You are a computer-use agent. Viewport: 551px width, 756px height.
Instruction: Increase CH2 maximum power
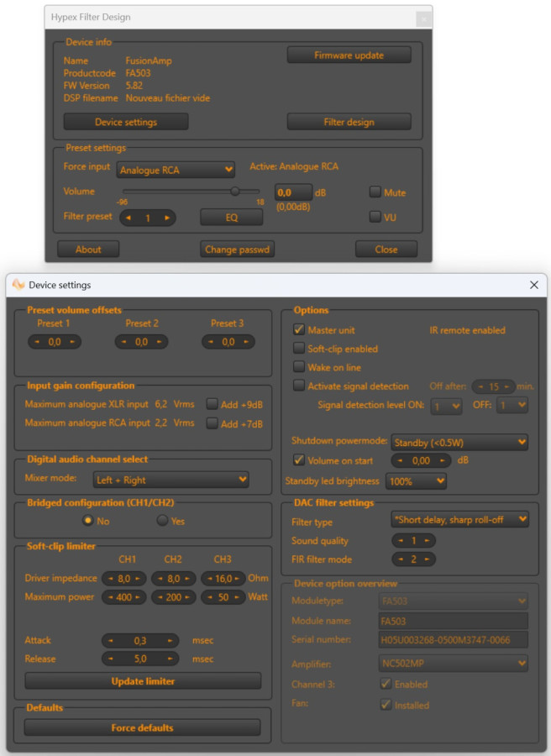coord(187,597)
